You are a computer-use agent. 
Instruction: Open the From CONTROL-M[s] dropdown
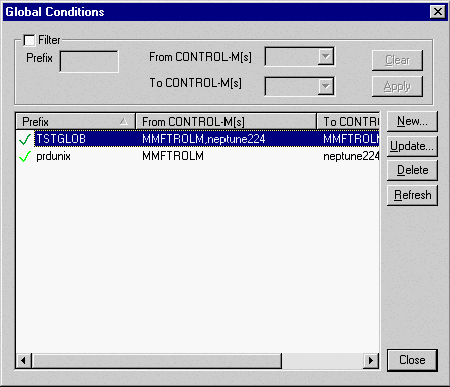326,56
